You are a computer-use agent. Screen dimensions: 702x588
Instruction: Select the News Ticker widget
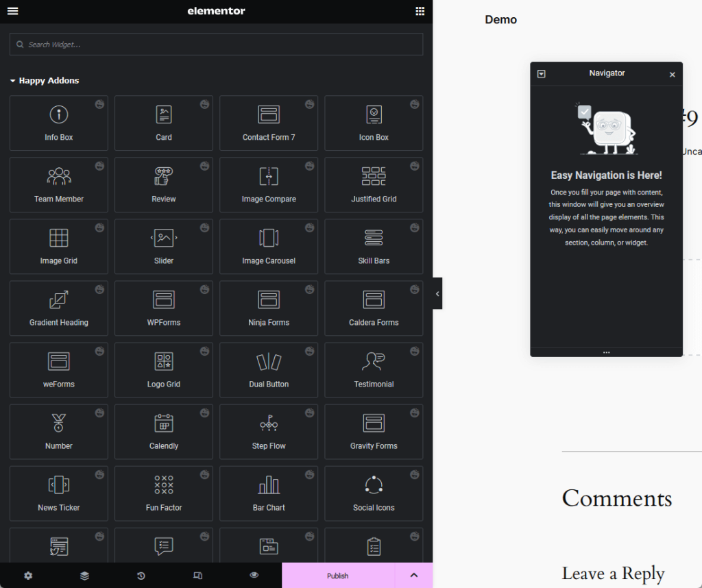[59, 493]
